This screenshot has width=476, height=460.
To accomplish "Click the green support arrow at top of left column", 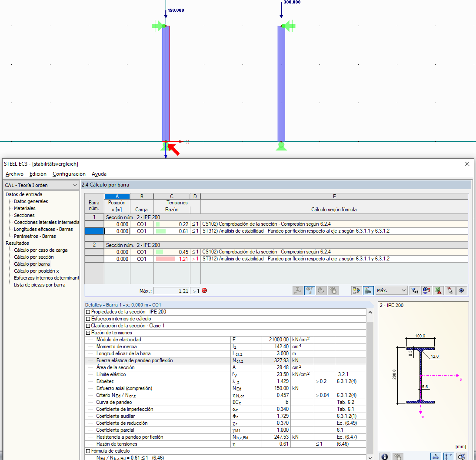I will [157, 26].
